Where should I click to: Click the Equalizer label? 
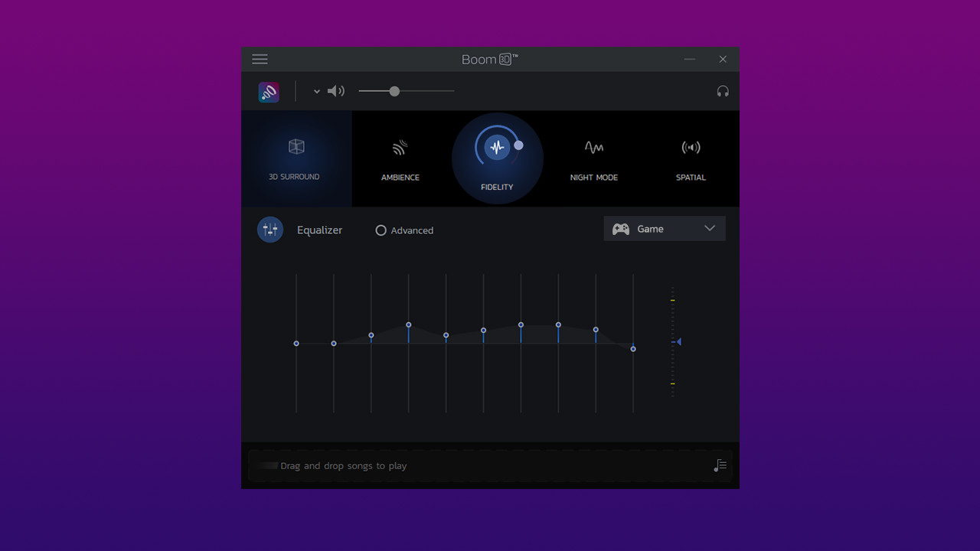(x=319, y=230)
